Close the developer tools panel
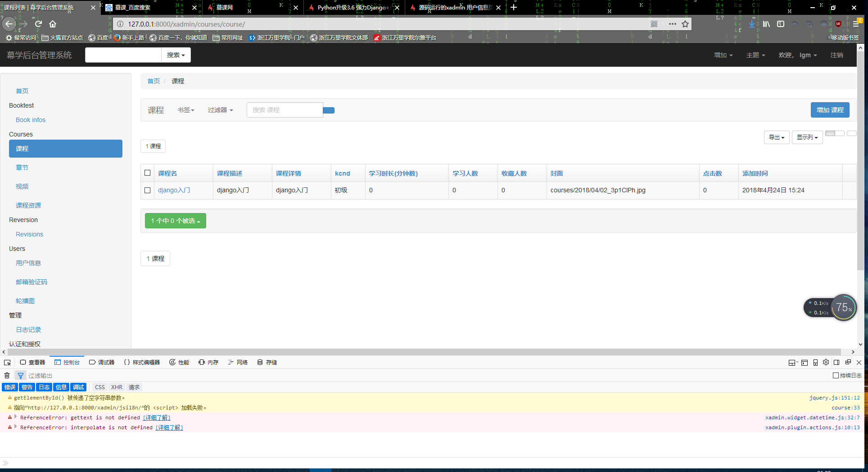 click(x=859, y=362)
